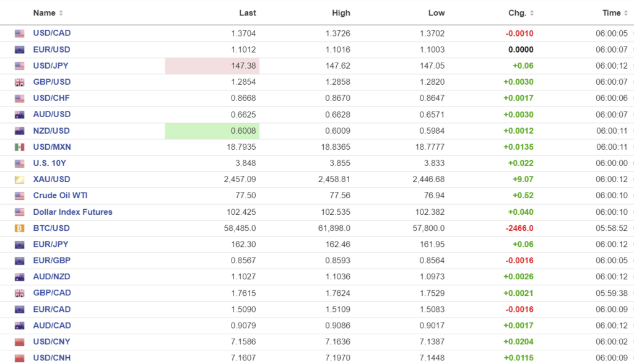This screenshot has height=364, width=634.
Task: Click the New Zealand flag beside NZD/USD
Action: [20, 131]
